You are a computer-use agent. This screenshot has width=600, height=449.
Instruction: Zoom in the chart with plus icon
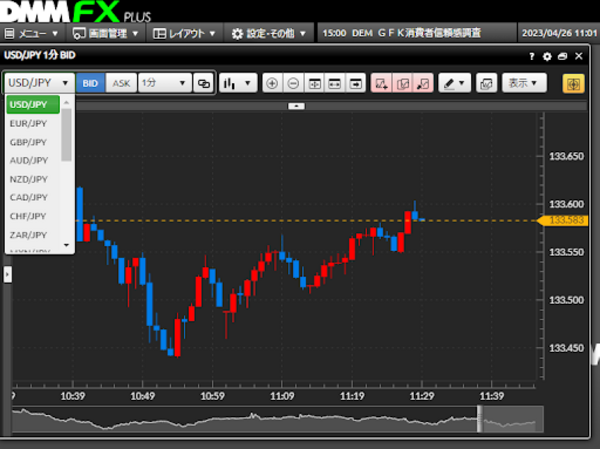tap(272, 83)
